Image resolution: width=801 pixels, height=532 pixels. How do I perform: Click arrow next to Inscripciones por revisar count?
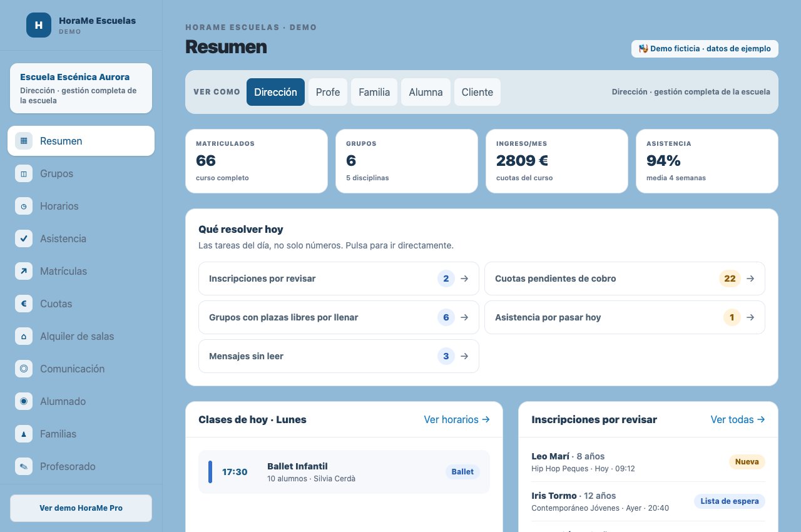click(464, 279)
